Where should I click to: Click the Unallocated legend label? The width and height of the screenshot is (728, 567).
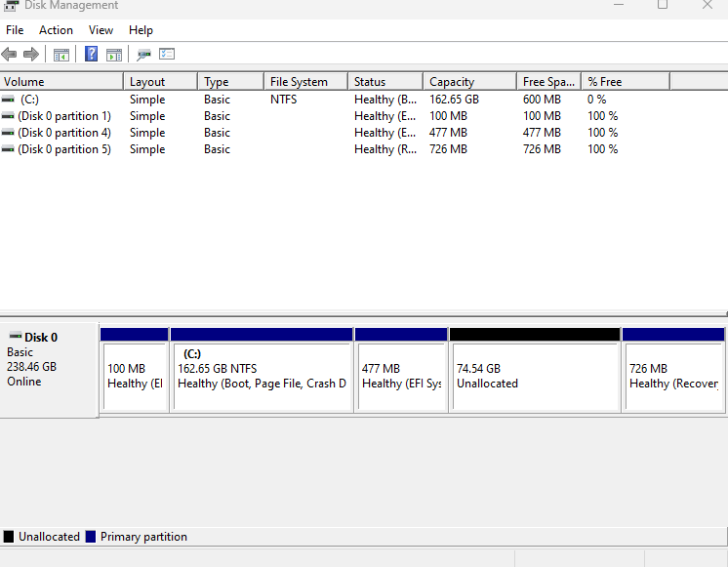[49, 537]
